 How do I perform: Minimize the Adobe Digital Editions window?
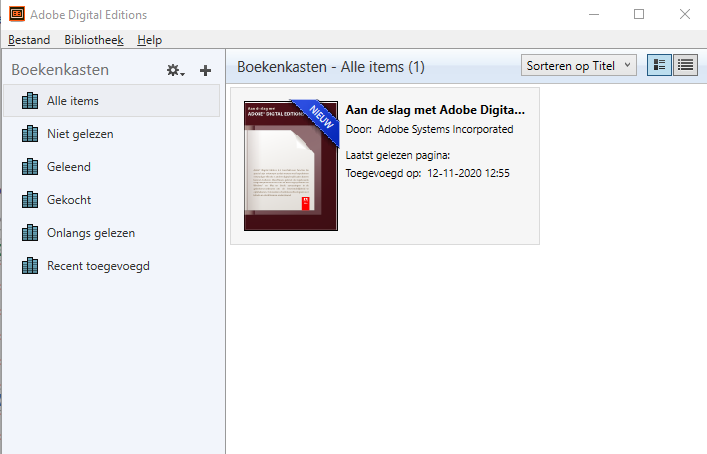click(x=594, y=14)
